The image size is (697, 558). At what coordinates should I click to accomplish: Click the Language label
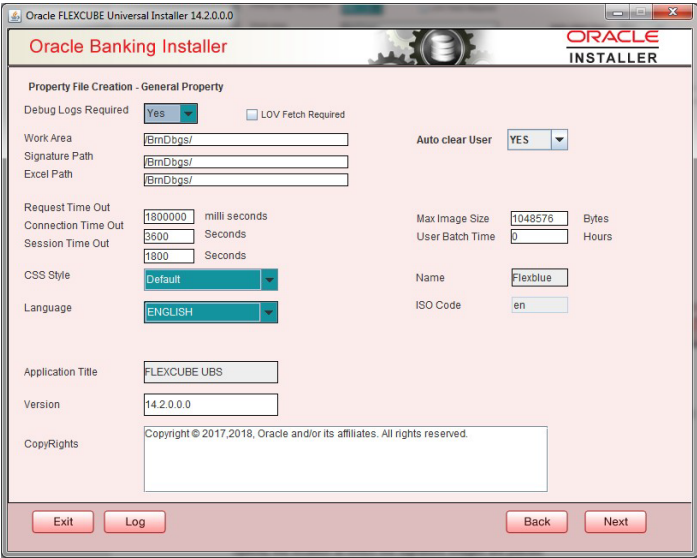48,308
